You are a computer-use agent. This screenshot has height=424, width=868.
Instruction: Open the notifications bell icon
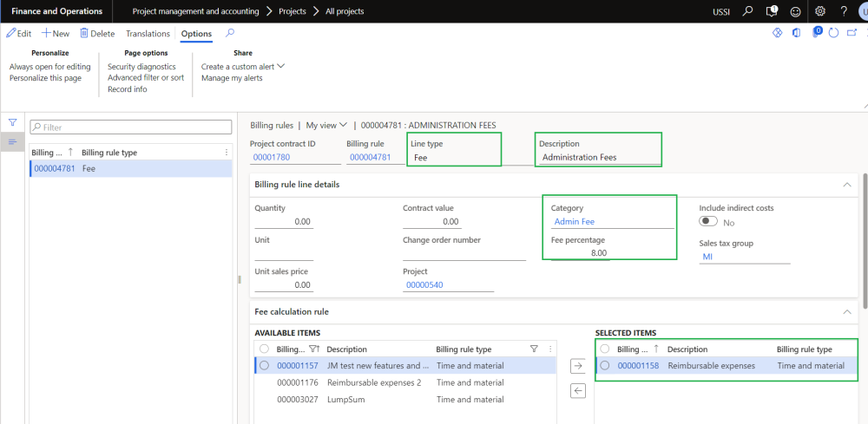tap(772, 11)
